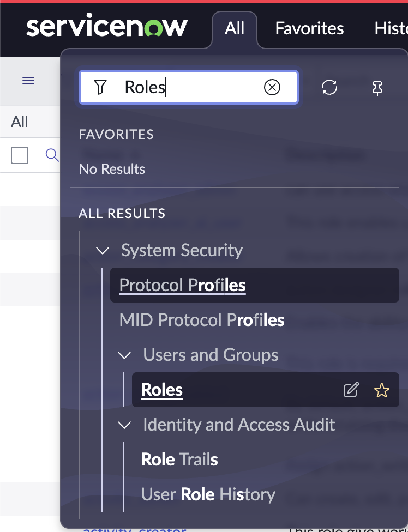Collapse Identity and Access Audit group
408x532 pixels.
(x=124, y=425)
